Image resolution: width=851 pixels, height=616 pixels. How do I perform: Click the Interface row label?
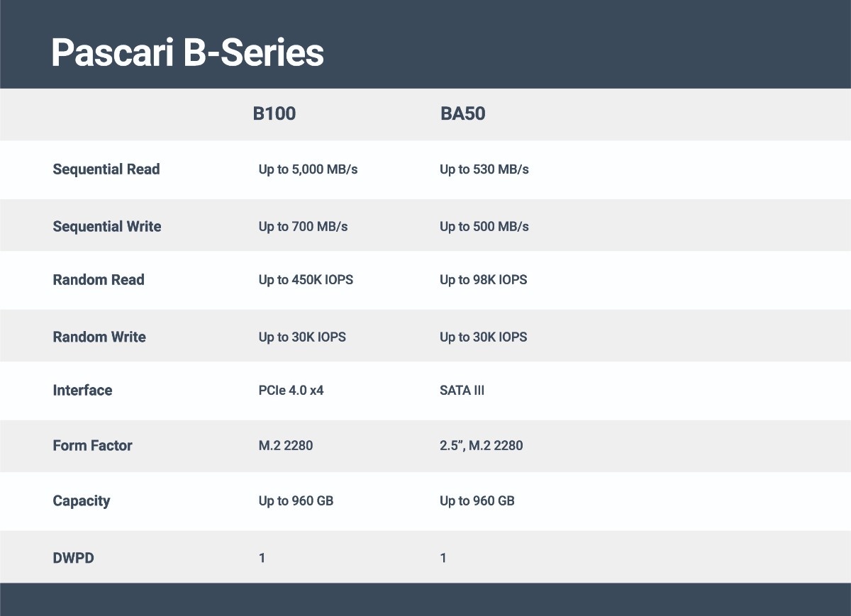(82, 391)
